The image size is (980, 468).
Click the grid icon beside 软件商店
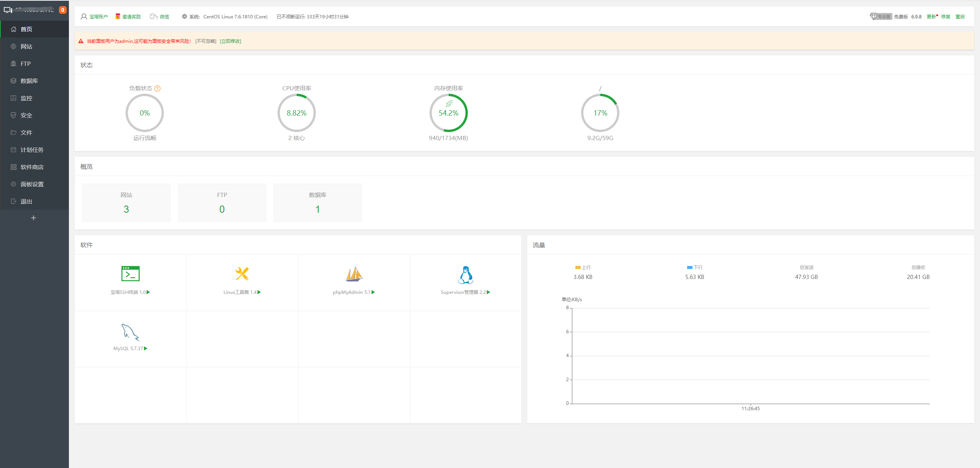13,167
